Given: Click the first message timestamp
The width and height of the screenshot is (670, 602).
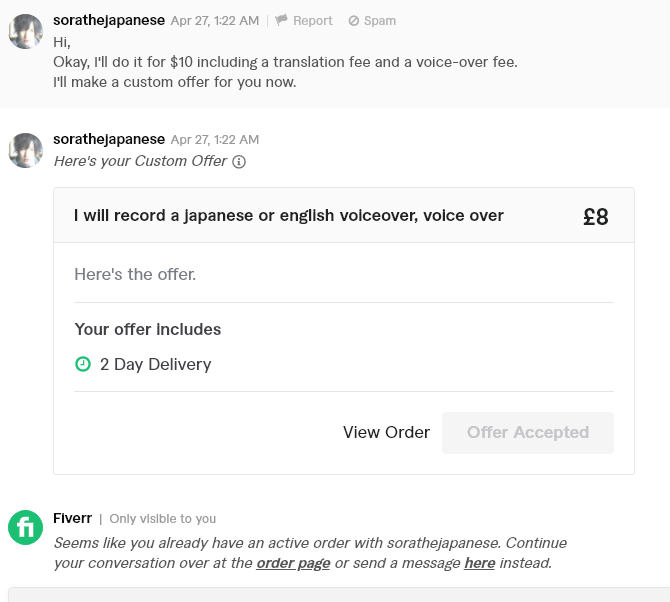Looking at the screenshot, I should (215, 21).
